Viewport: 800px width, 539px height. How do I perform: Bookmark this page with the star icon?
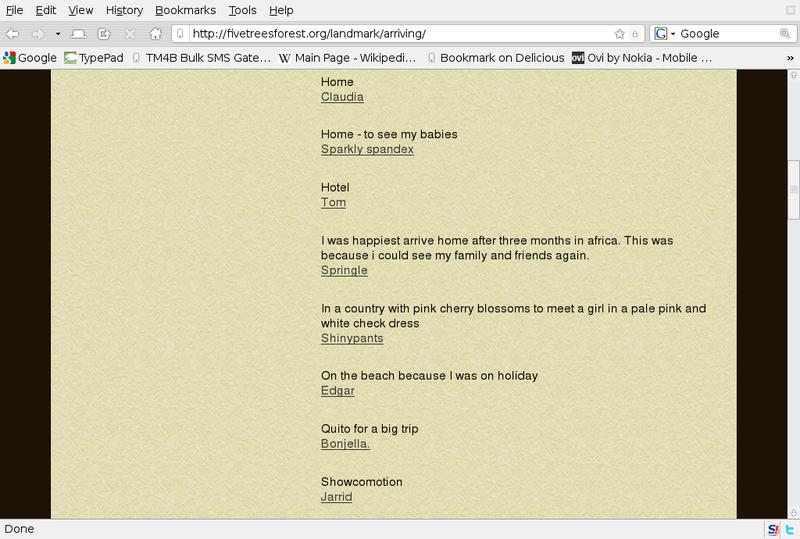(x=619, y=34)
